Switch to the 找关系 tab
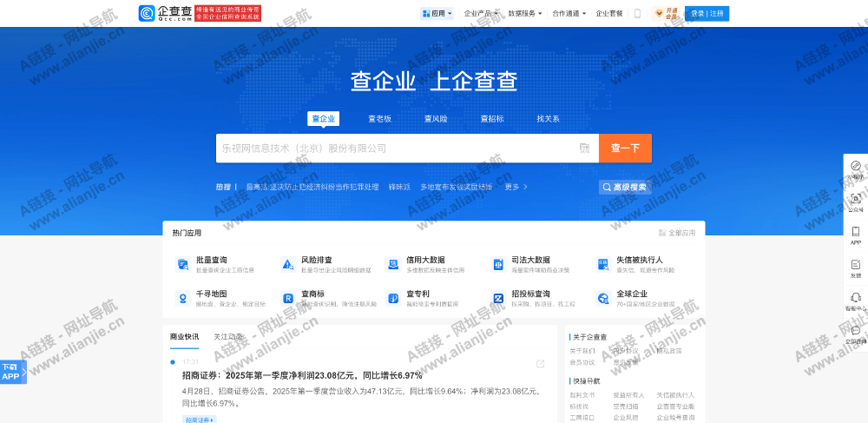Screen dimensions: 868x423 click(x=548, y=118)
